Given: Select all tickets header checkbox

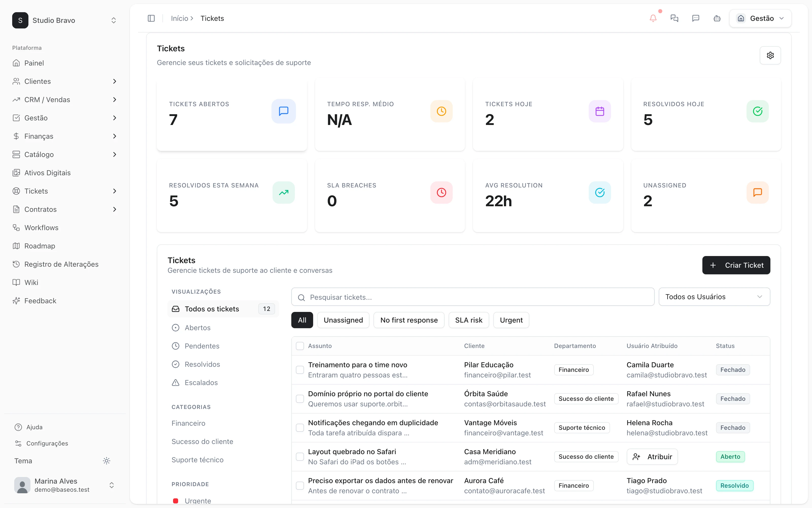Looking at the screenshot, I should [x=300, y=346].
